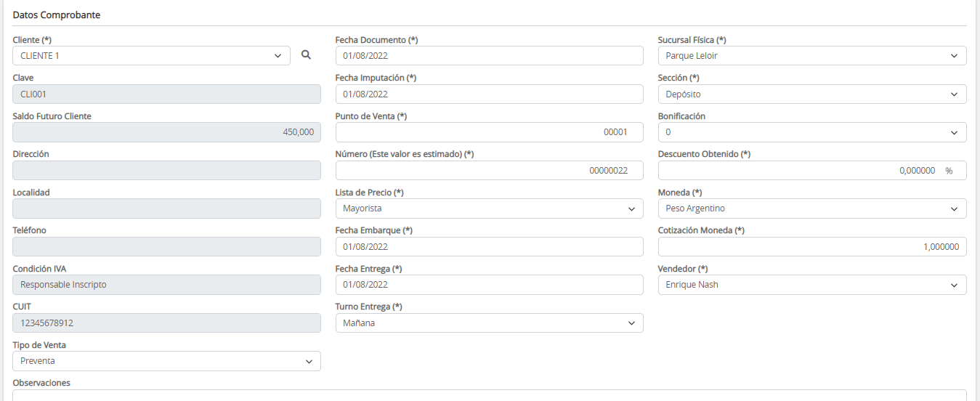Open the Sección dropdown set to Depósito
Image resolution: width=980 pixels, height=401 pixels.
click(811, 94)
